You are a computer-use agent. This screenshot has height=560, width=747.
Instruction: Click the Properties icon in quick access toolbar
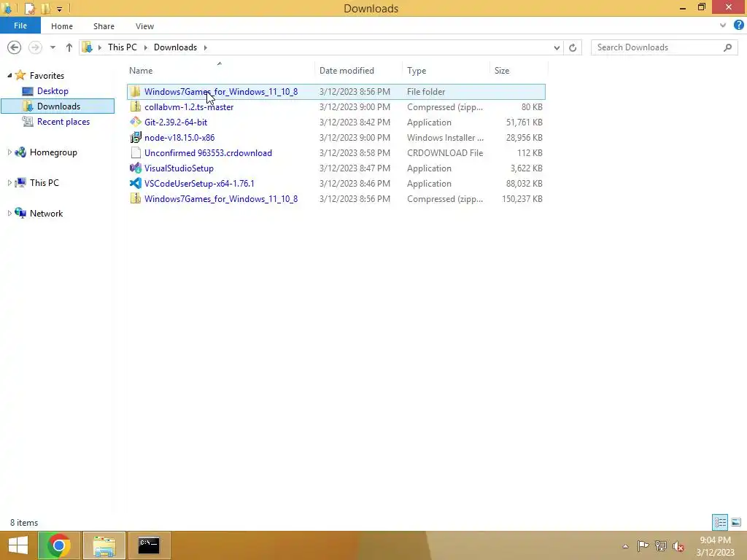(29, 8)
